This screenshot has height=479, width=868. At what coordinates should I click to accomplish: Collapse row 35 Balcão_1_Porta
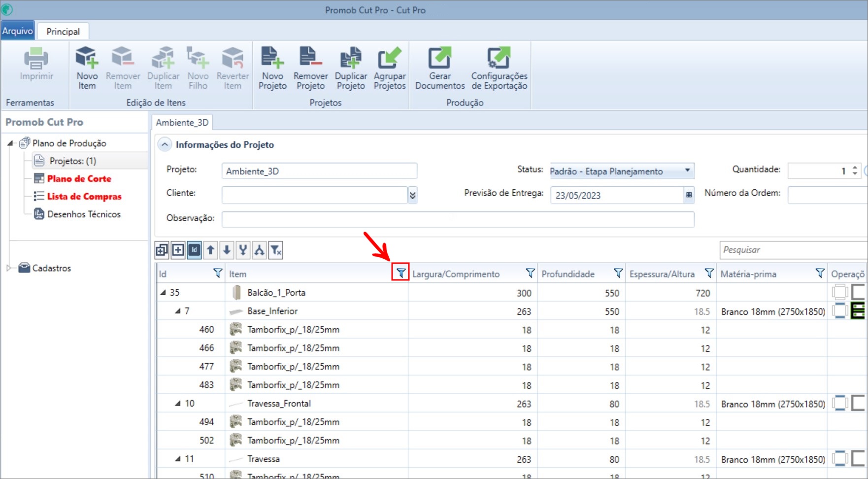[163, 292]
